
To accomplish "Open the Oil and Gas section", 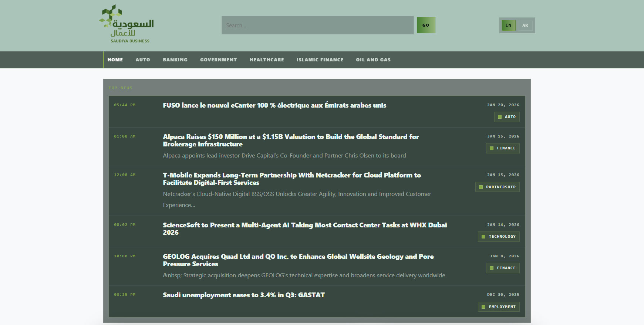I will click(373, 60).
